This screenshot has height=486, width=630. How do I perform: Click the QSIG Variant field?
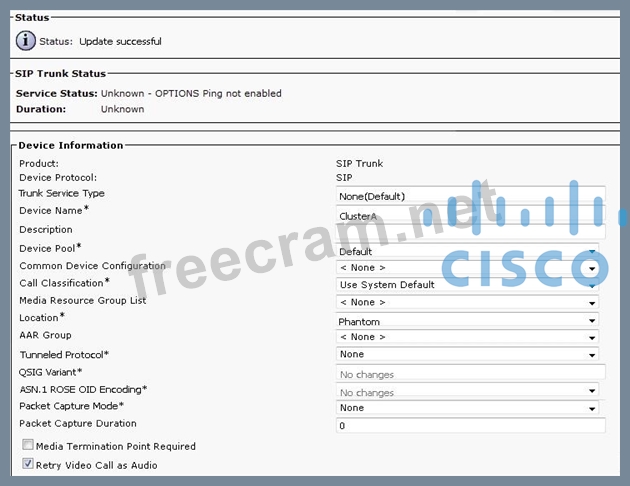point(470,374)
